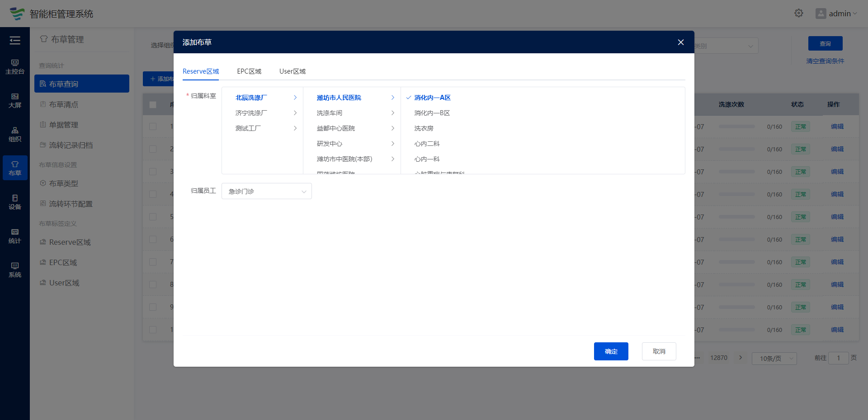Jump to last page 12870

[719, 358]
